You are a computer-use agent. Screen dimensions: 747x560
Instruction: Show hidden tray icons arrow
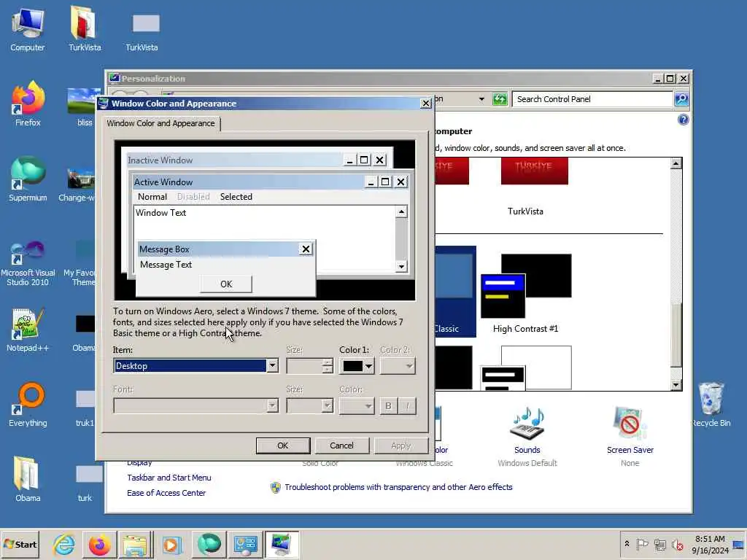pos(627,544)
